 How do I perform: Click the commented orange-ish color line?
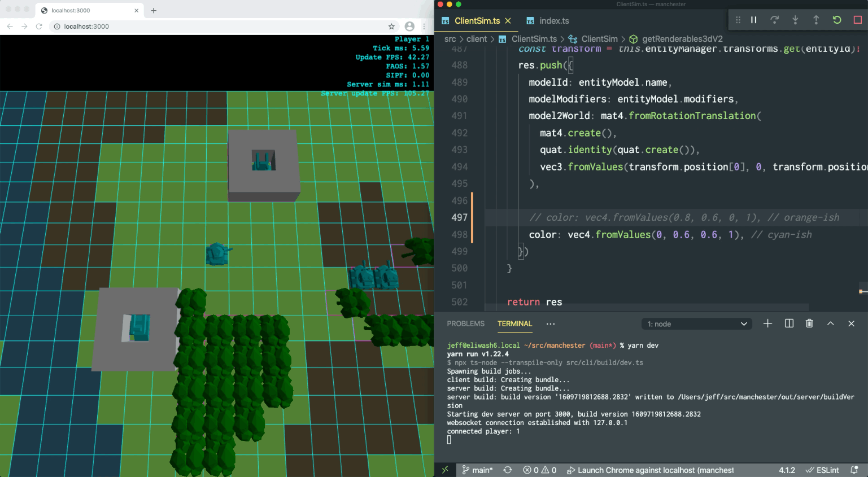(x=684, y=217)
